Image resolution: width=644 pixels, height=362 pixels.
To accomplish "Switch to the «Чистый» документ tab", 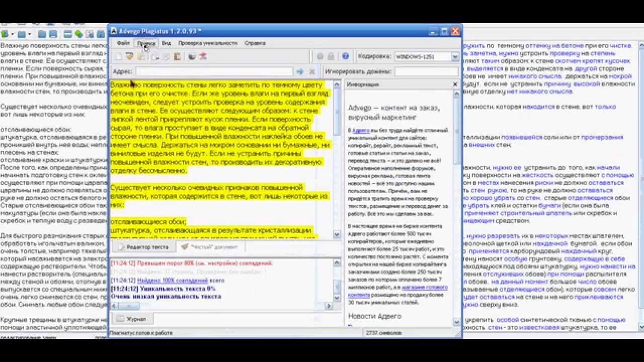I will point(210,247).
